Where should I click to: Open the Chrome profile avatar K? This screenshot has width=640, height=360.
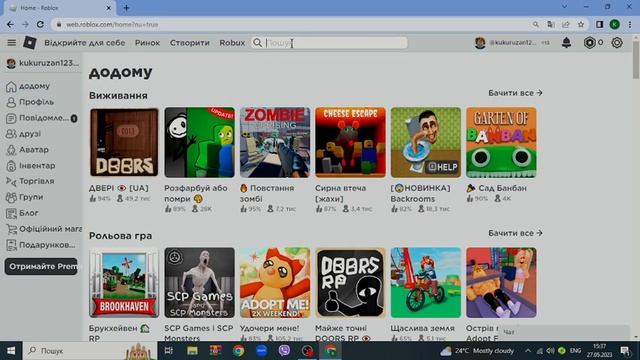(615, 24)
